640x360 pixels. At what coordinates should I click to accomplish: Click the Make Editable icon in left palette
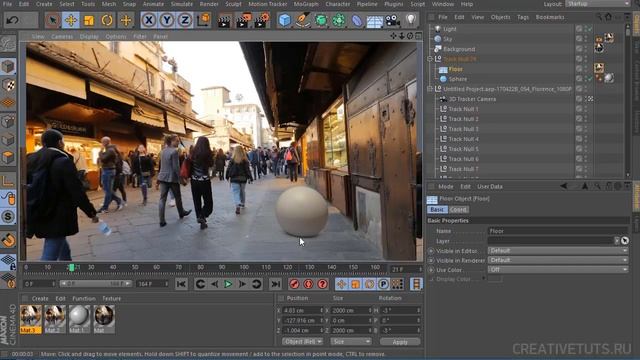coord(8,44)
